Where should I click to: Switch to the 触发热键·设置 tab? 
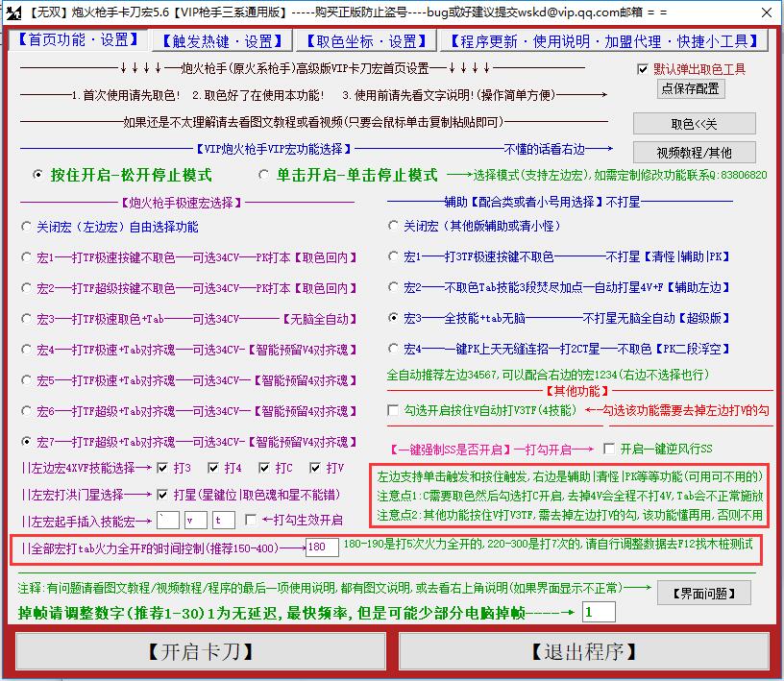[223, 41]
